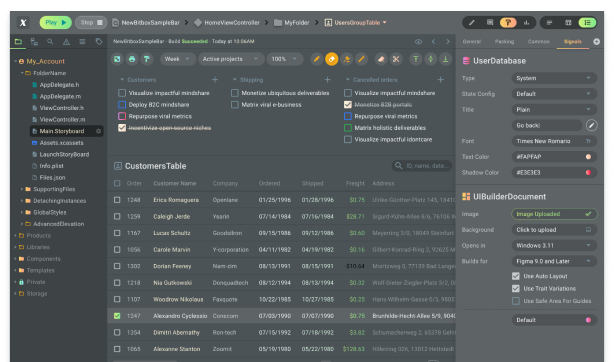Select the paint roller tool in toolbar
This screenshot has width=614, height=362.
point(147,59)
